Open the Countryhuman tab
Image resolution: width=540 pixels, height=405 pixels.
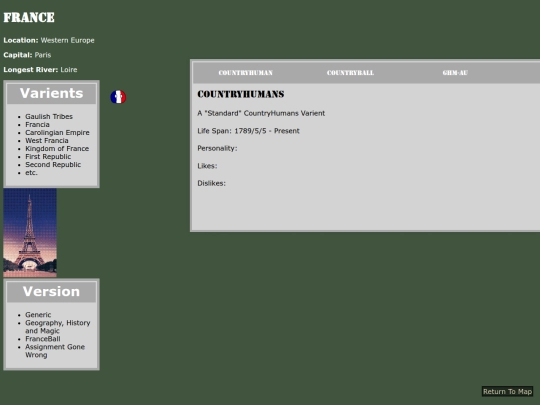coord(246,73)
